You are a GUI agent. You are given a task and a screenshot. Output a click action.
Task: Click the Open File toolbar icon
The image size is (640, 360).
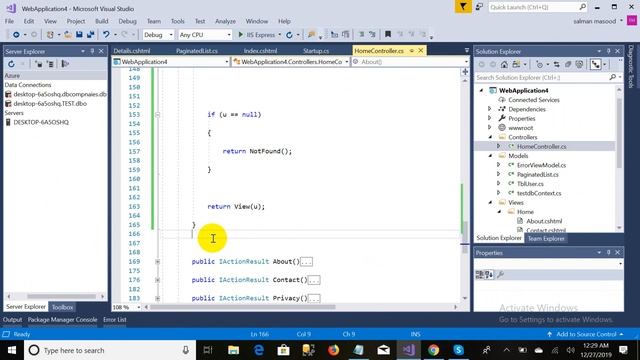pyautogui.click(x=68, y=35)
